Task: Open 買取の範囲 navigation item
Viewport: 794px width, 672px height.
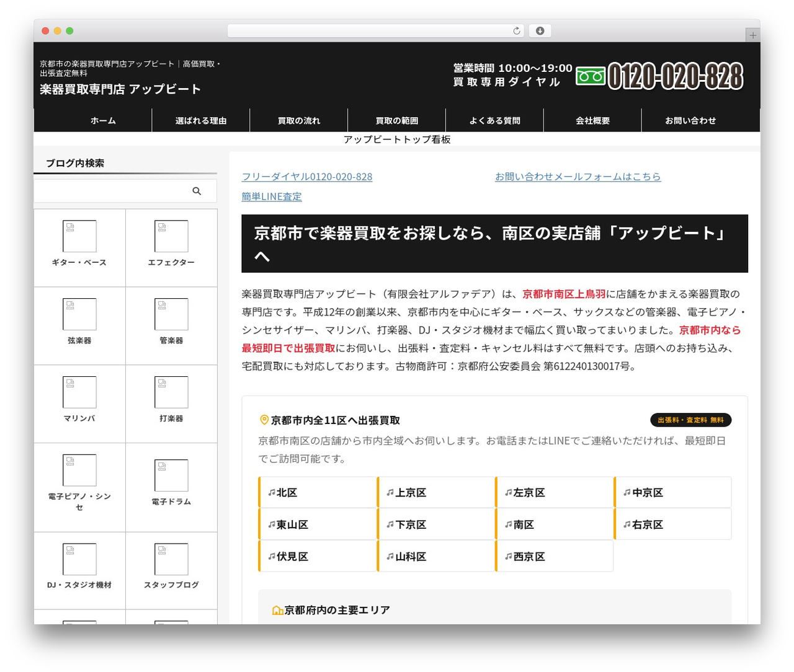Action: tap(397, 120)
